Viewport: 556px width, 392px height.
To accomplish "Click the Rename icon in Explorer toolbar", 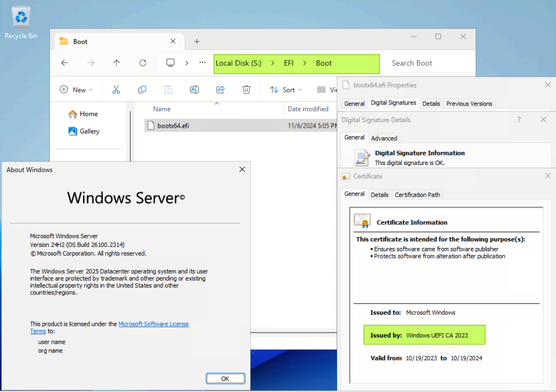I will pyautogui.click(x=194, y=90).
